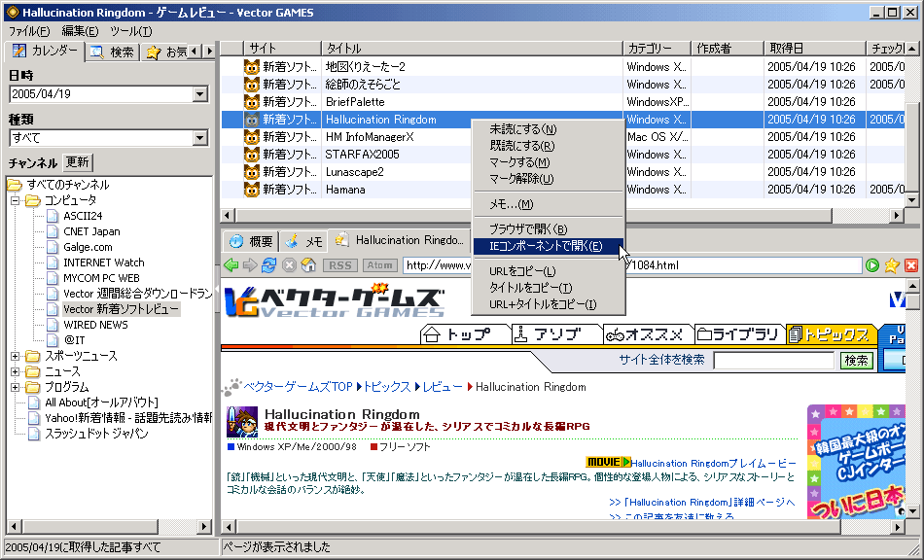Choose タイトルをコピー(T) from context menu
The width and height of the screenshot is (924, 560).
coord(549,288)
